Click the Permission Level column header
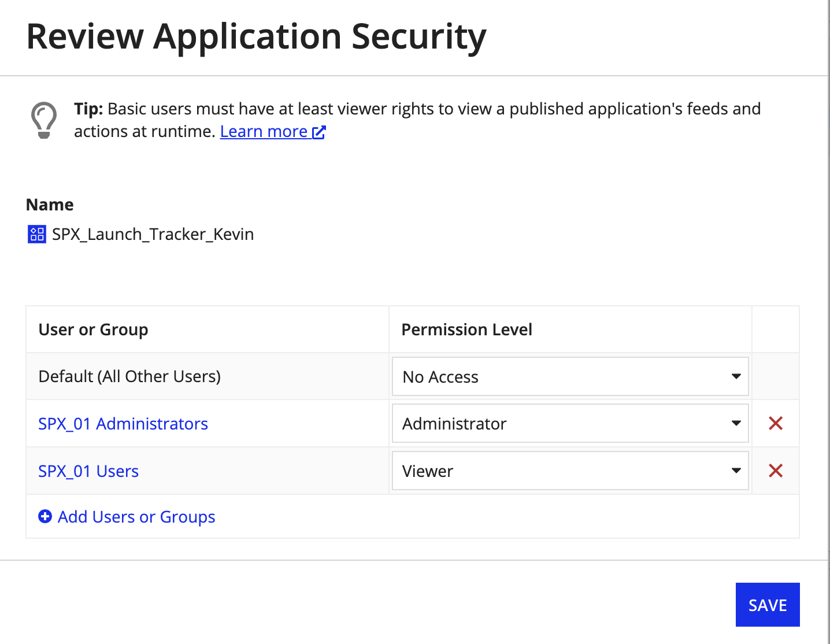Viewport: 830px width, 644px height. pos(466,330)
